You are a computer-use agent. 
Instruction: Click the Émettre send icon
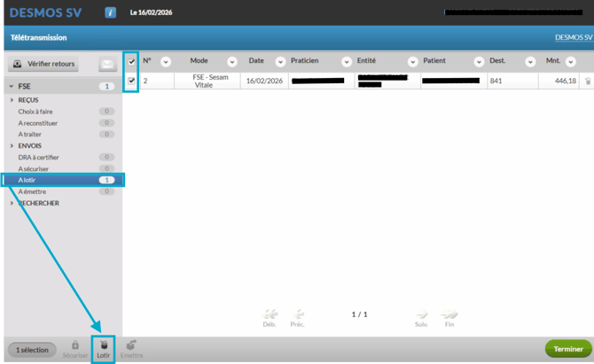(x=132, y=345)
